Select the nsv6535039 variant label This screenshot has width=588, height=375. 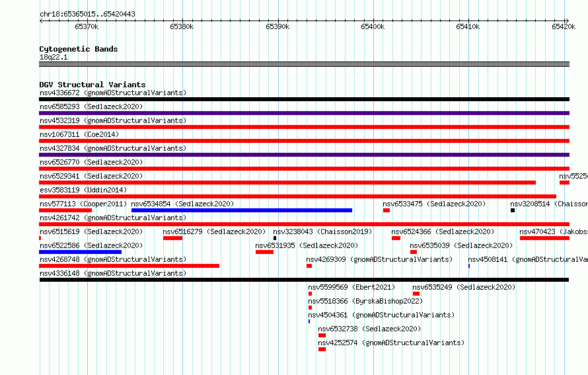[461, 245]
